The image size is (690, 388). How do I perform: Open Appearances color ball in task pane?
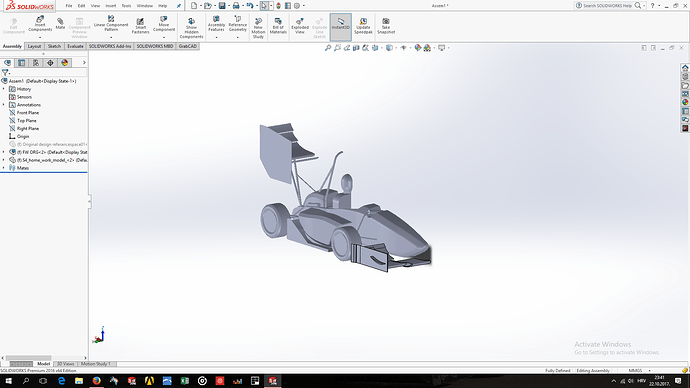(685, 102)
